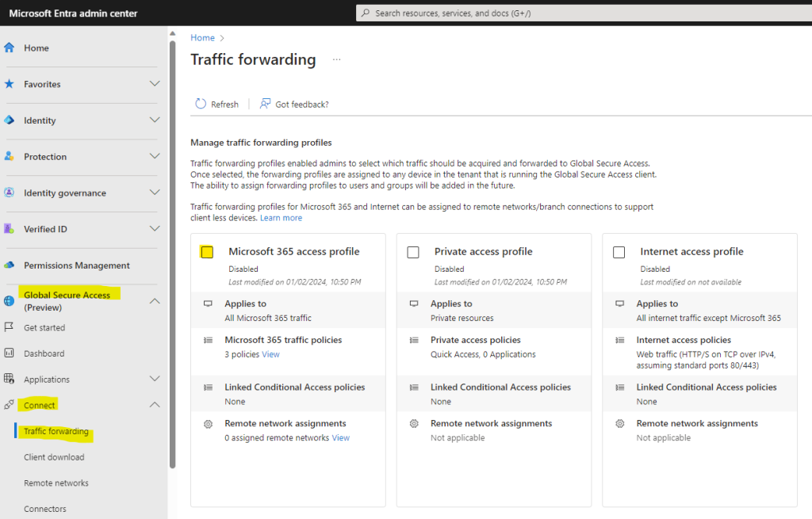Viewport: 812px width, 519px height.
Task: Click the Identity governance icon
Action: 10,193
